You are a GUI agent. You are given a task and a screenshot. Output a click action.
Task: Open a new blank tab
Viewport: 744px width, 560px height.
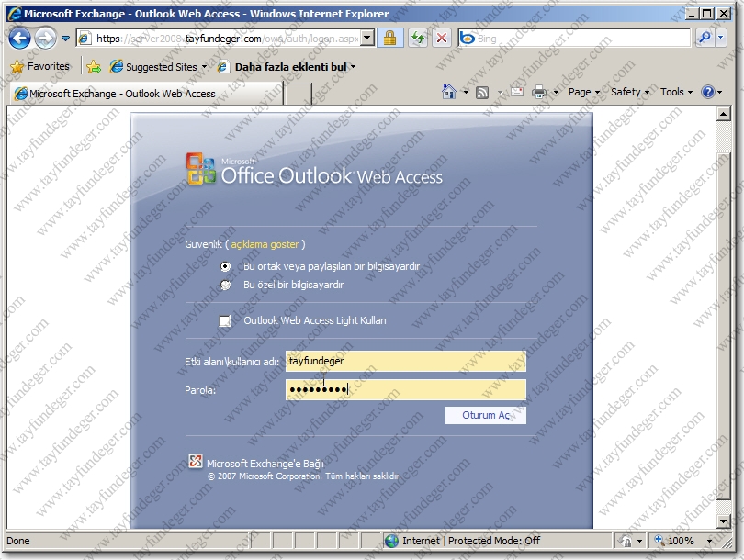tap(298, 94)
